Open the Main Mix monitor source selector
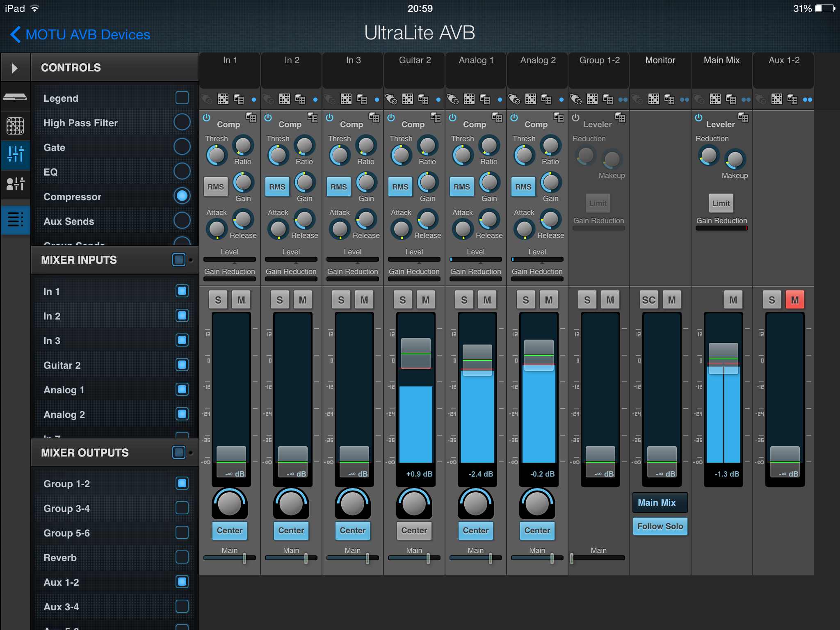The width and height of the screenshot is (840, 630). click(x=660, y=502)
